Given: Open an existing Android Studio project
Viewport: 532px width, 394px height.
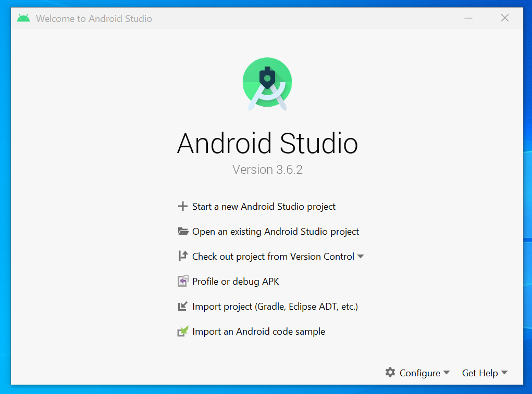Looking at the screenshot, I should (x=276, y=232).
